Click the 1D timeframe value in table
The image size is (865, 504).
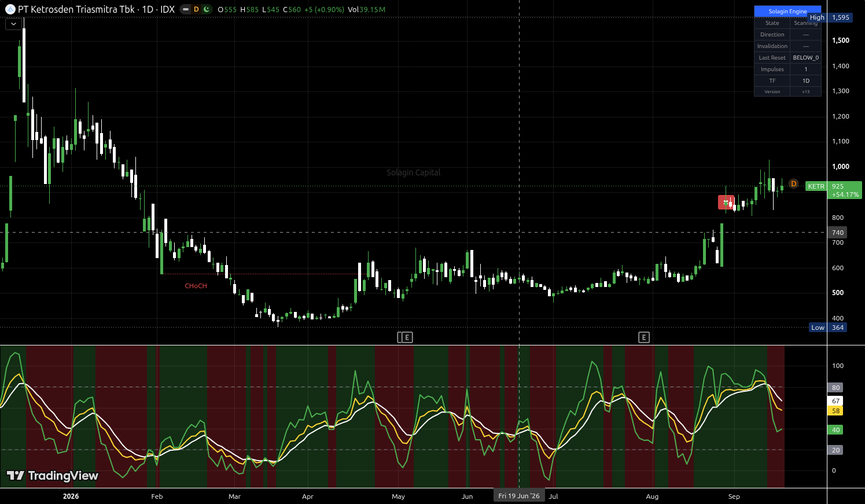click(806, 81)
